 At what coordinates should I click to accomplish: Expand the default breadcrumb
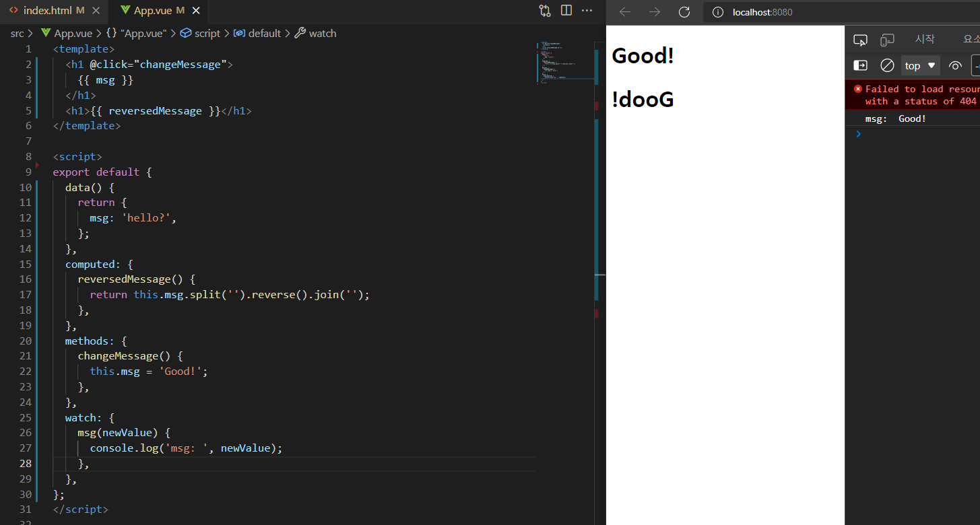[x=257, y=33]
